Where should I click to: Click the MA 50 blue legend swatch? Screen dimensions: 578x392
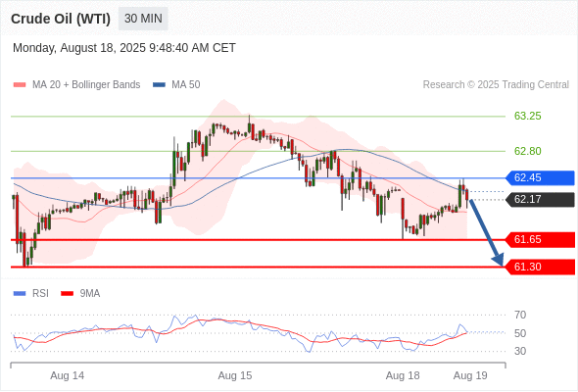point(159,85)
